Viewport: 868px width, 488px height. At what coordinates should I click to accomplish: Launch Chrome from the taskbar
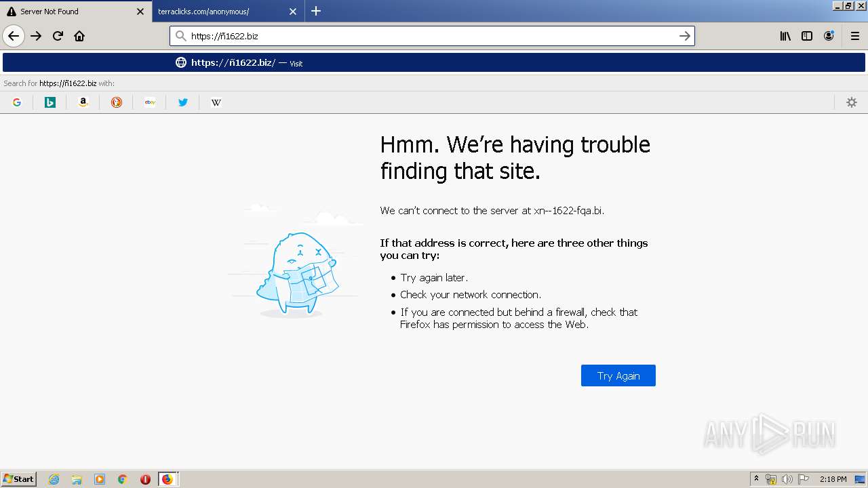pyautogui.click(x=122, y=479)
